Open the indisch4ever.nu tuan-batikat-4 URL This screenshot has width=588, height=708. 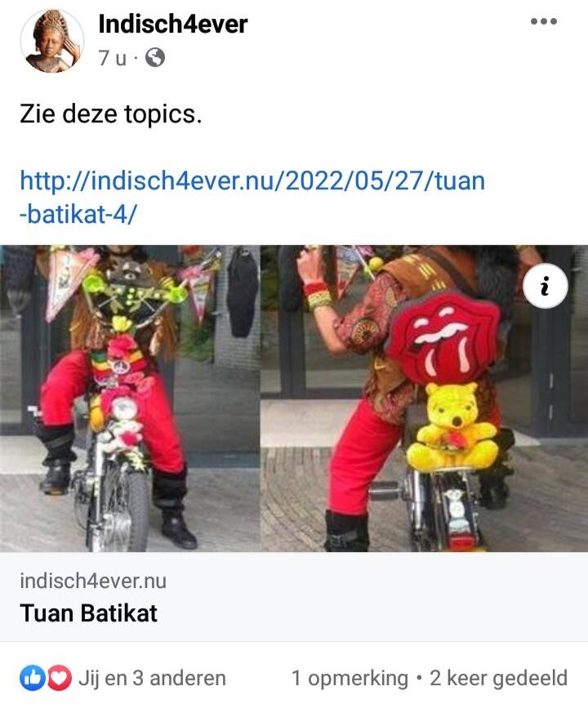tap(252, 198)
